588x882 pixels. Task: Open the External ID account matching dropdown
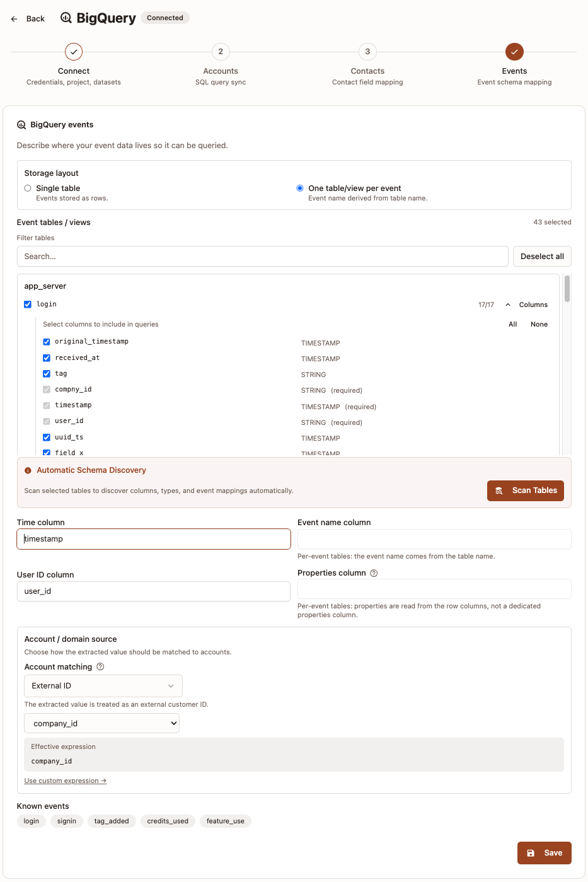[103, 685]
